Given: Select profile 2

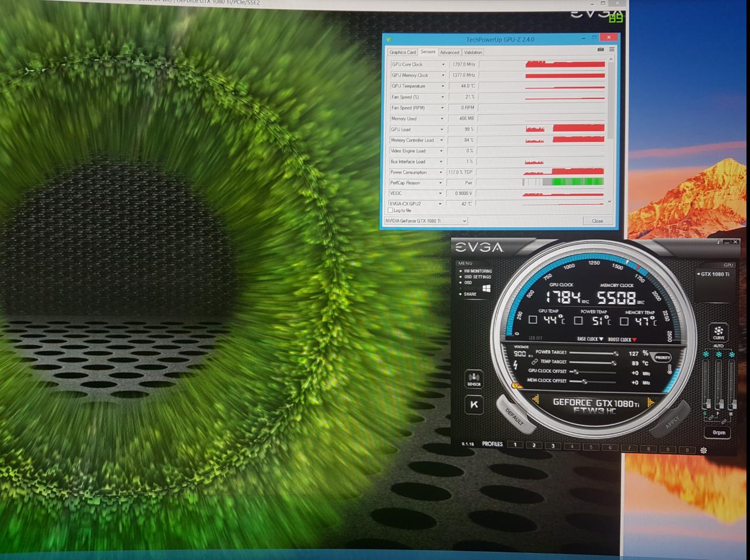Looking at the screenshot, I should tap(534, 445).
